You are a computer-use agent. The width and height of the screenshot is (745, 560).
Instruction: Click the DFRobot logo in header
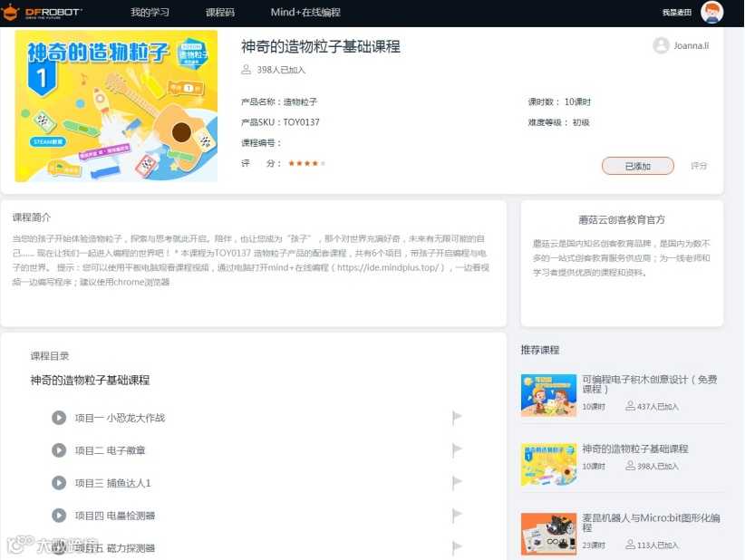pos(42,13)
